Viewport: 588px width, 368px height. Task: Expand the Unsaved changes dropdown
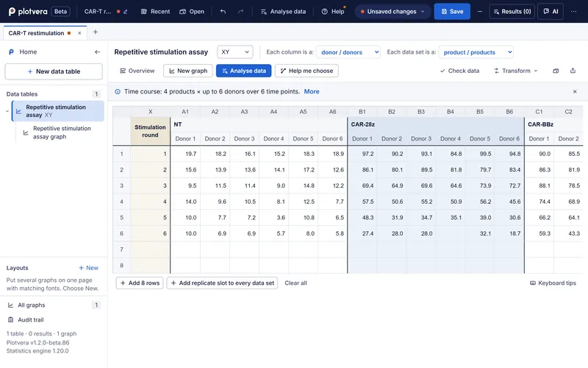tap(392, 12)
